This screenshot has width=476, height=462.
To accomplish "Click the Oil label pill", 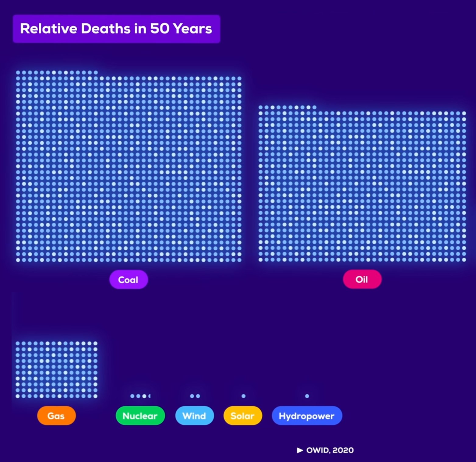I will pos(362,279).
